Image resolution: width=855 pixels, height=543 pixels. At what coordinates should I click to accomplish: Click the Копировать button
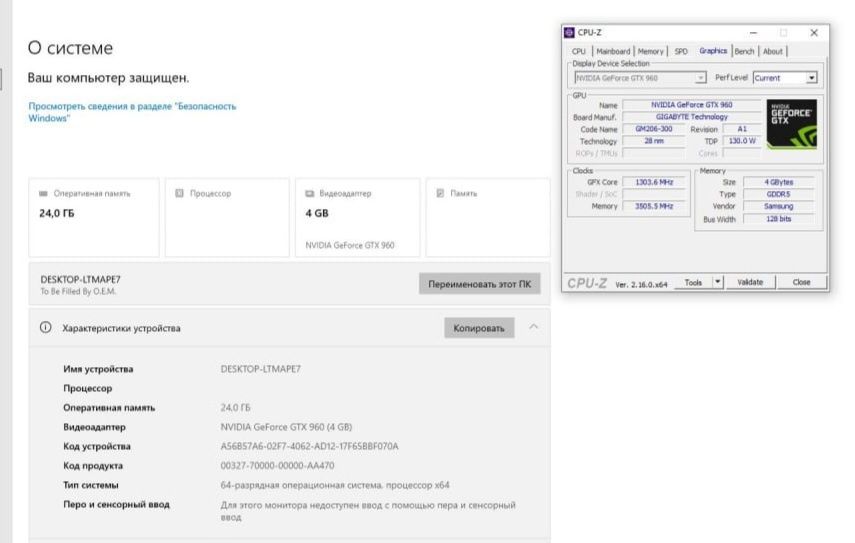479,328
